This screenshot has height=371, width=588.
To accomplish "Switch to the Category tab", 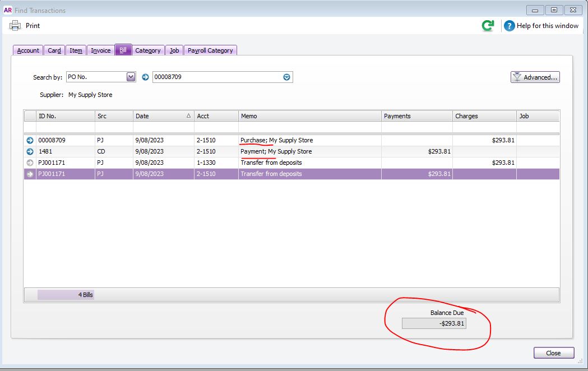I will point(148,50).
